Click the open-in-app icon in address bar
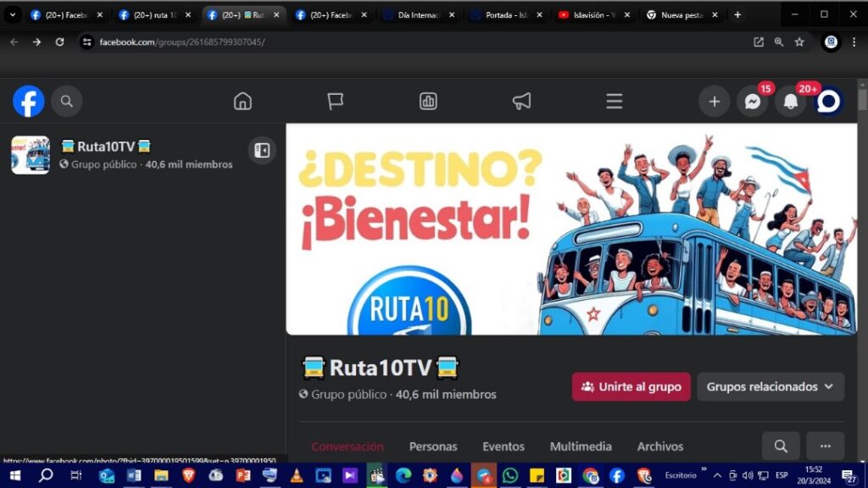The image size is (868, 488). tap(759, 42)
